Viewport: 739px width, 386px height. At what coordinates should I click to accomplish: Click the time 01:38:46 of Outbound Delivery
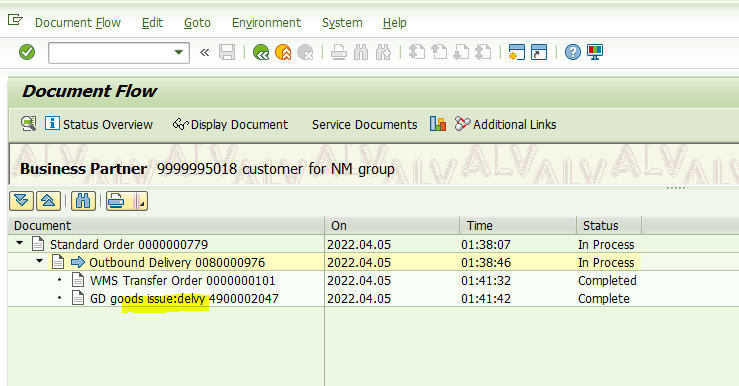(x=486, y=263)
